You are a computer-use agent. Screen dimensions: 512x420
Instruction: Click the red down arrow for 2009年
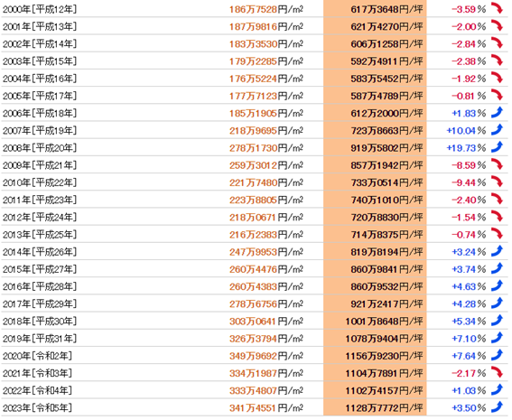[x=497, y=164]
